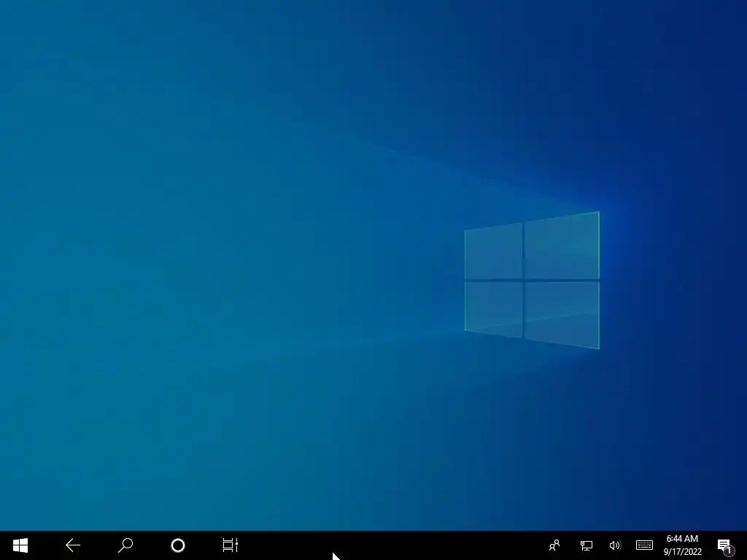
Task: Open the People icon in system tray
Action: pyautogui.click(x=554, y=545)
